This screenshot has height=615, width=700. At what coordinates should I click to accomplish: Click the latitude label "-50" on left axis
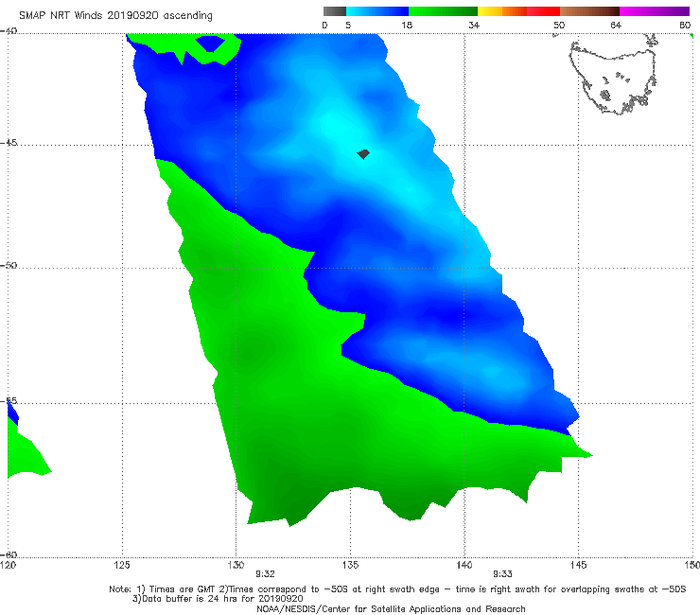coord(9,265)
